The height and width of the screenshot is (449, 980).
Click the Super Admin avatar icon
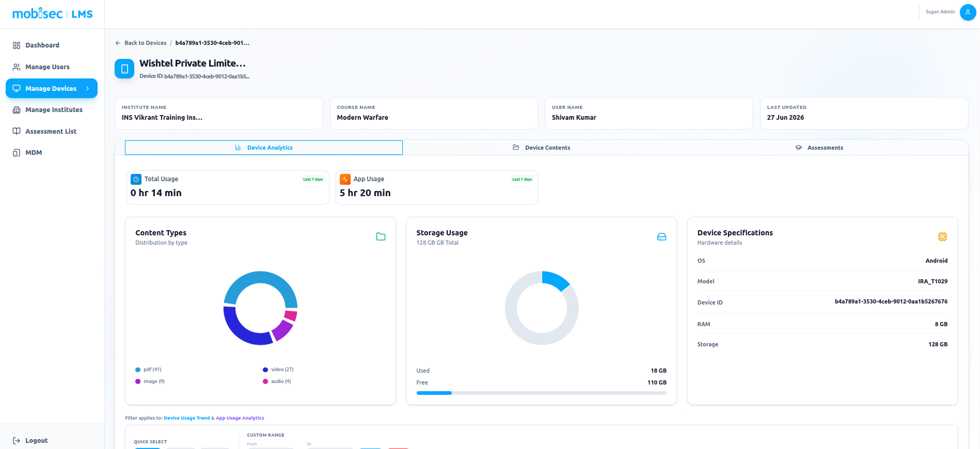coord(968,12)
